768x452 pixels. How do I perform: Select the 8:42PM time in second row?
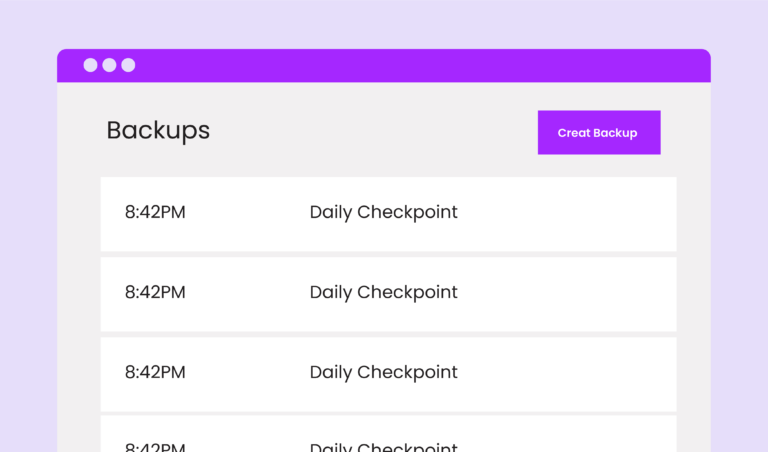[x=155, y=292]
